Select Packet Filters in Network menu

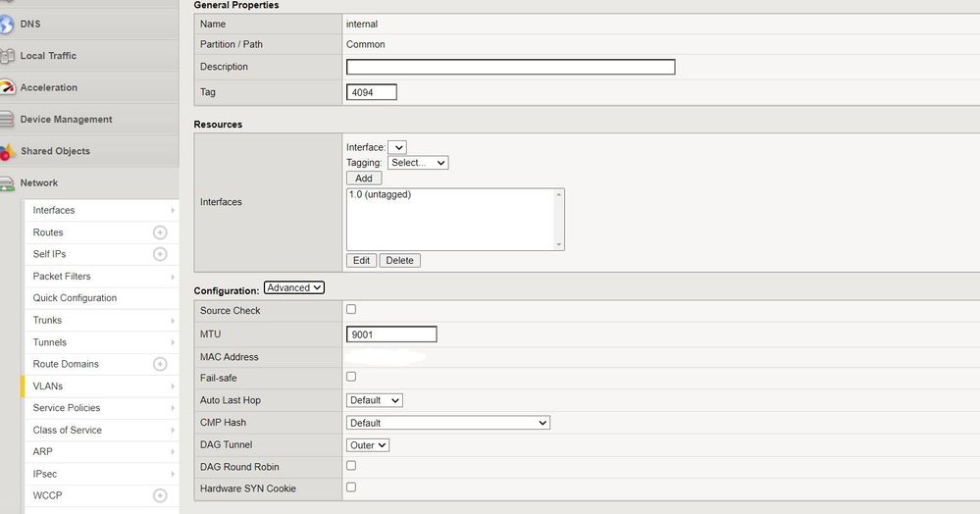pyautogui.click(x=62, y=277)
